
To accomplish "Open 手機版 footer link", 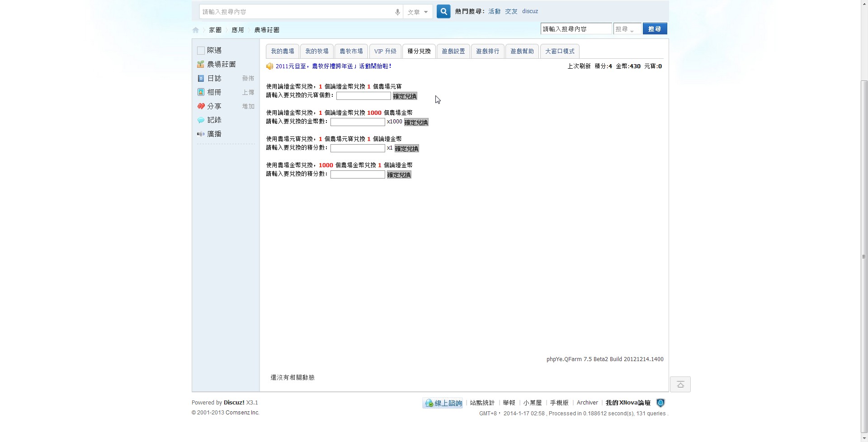I will click(559, 403).
